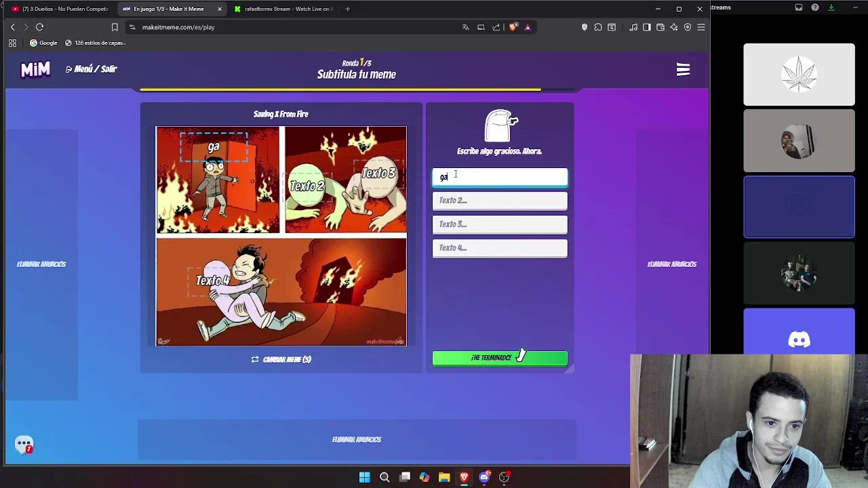Select the Texto 2 label on meme image
Viewport: 868px width, 488px height.
click(307, 186)
